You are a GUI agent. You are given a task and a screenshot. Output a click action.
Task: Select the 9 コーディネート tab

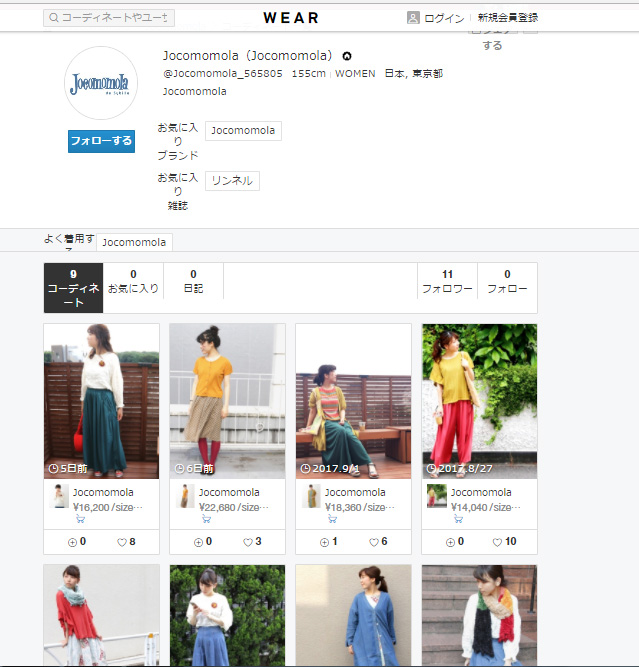tap(73, 288)
